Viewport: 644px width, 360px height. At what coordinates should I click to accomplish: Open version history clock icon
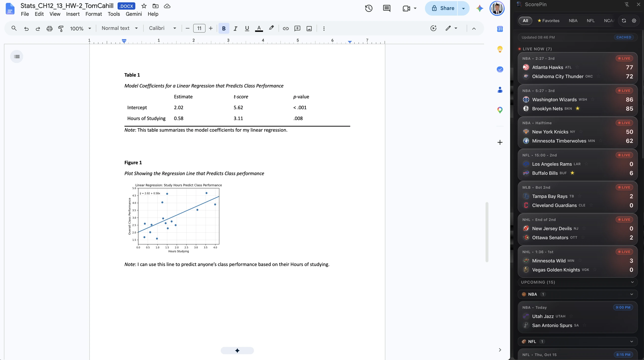(369, 8)
